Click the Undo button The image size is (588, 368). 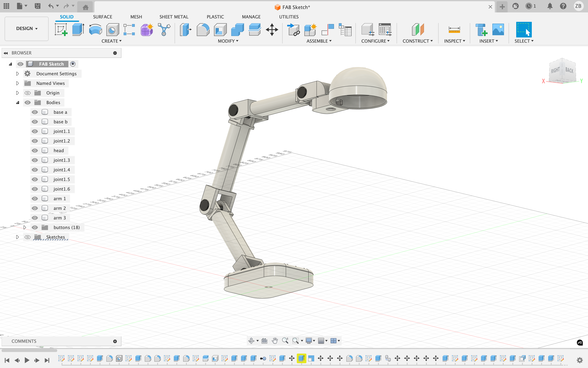(x=51, y=6)
